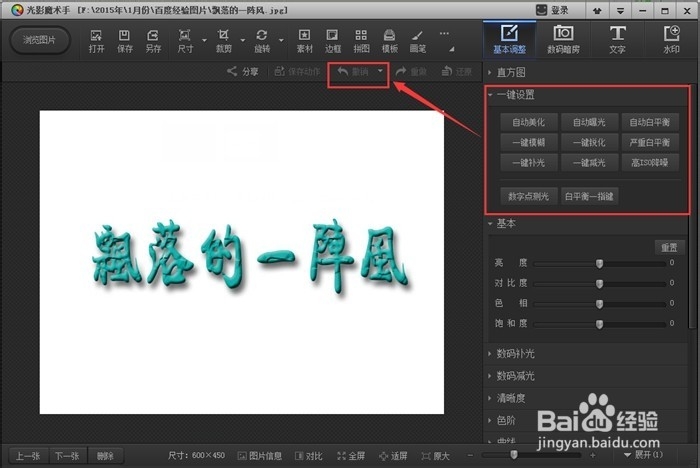Apply 自动白平衡 auto white balance
The width and height of the screenshot is (700, 468).
pos(650,122)
